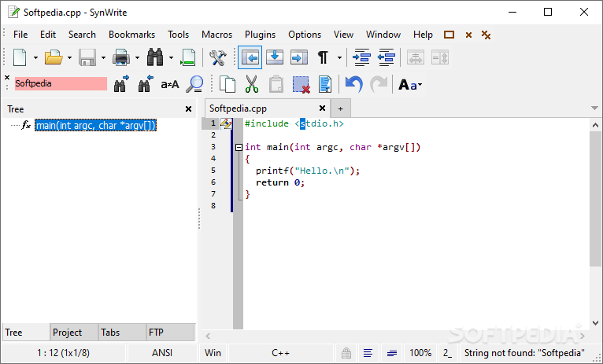The image size is (603, 364).
Task: Click the Cut scissors icon
Action: [x=251, y=84]
